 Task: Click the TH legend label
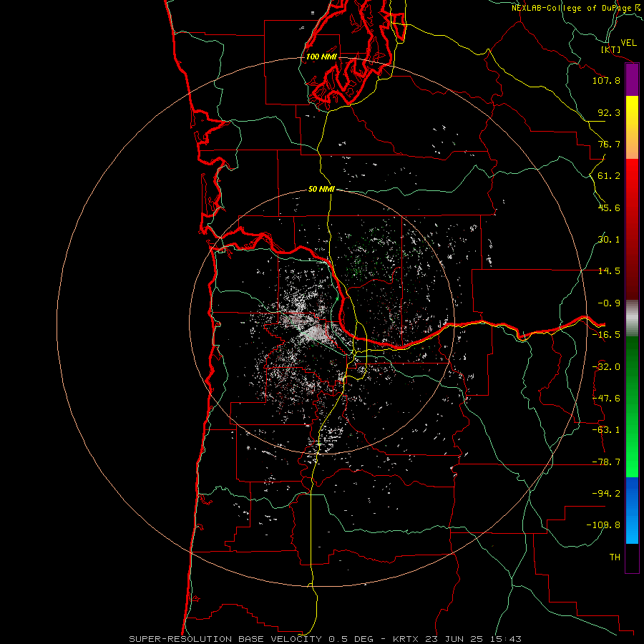point(615,557)
